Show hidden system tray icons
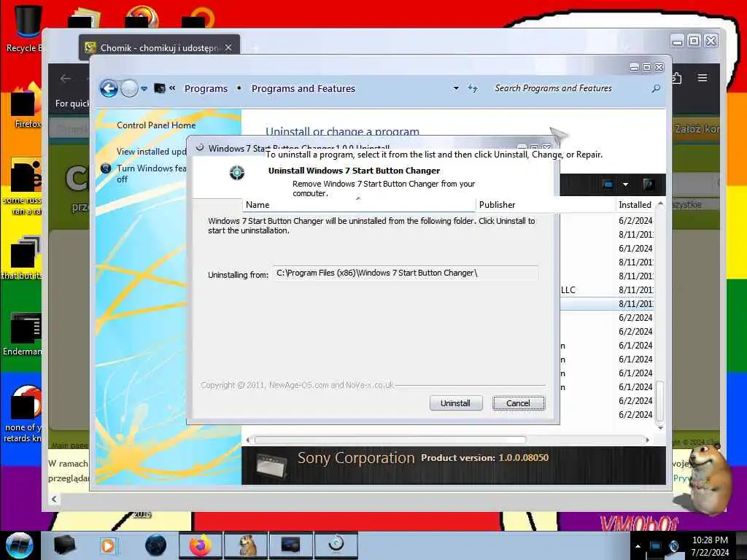The height and width of the screenshot is (560, 747). pos(638,546)
